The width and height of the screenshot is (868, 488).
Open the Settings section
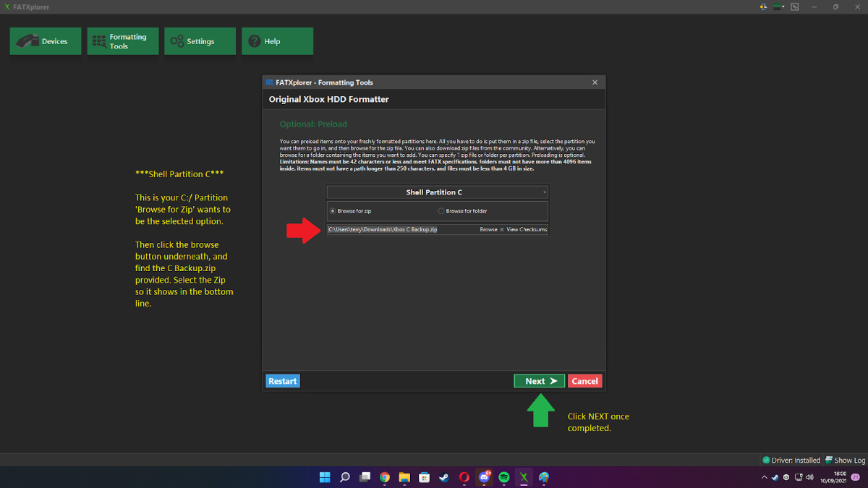pyautogui.click(x=200, y=41)
